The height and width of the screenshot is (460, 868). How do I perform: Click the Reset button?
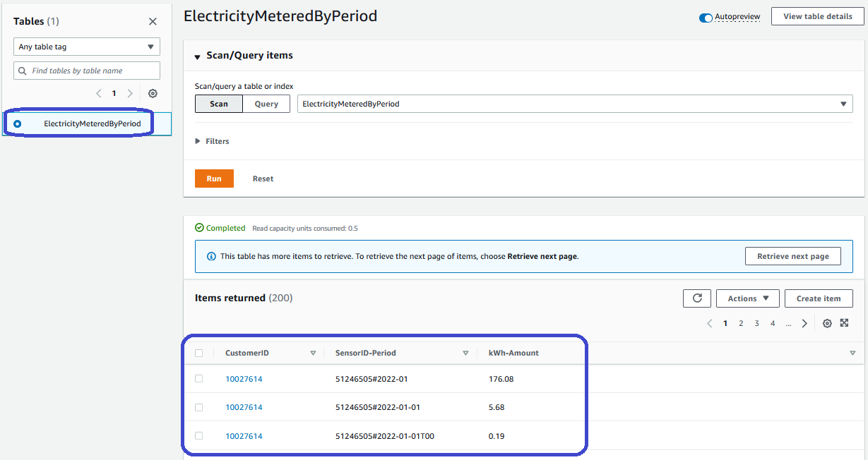[x=263, y=178]
